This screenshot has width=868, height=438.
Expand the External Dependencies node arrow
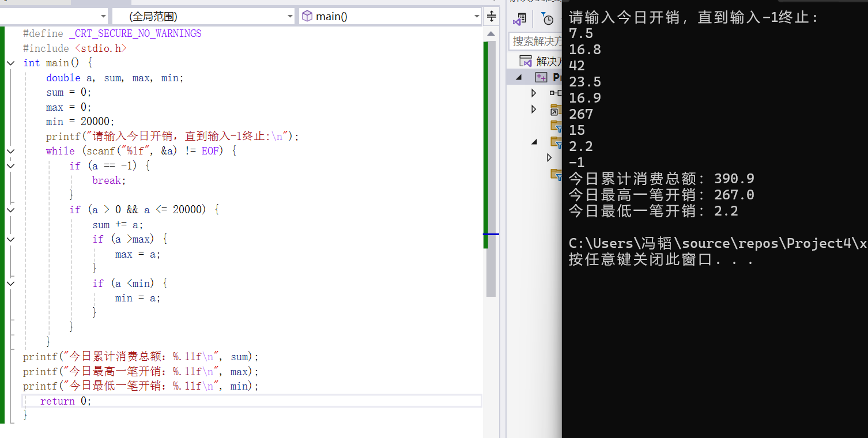click(x=534, y=109)
